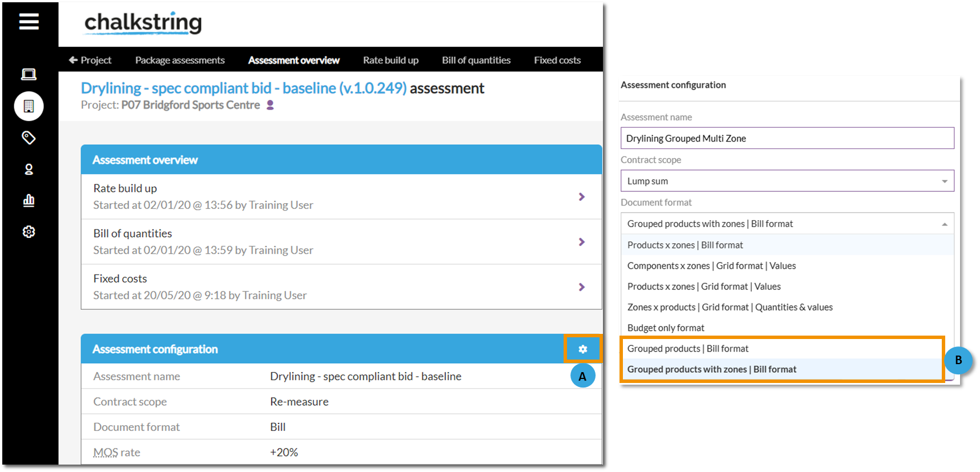Switch to the Fixed costs tab
980x472 pixels.
[557, 60]
